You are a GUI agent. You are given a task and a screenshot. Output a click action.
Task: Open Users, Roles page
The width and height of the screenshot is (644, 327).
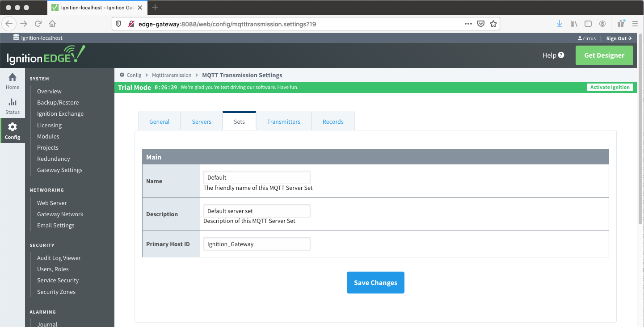tap(53, 269)
